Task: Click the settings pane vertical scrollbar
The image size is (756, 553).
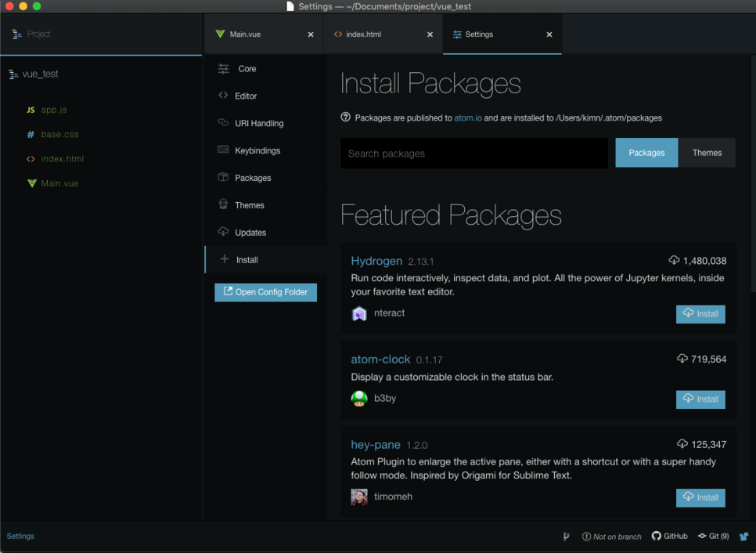Action: coord(753,174)
